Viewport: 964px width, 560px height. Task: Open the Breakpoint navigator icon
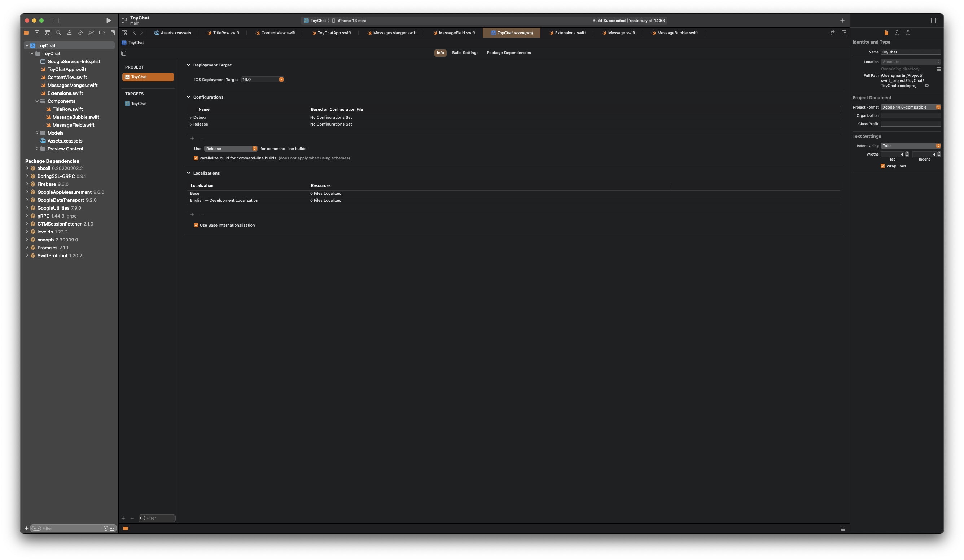pos(102,33)
